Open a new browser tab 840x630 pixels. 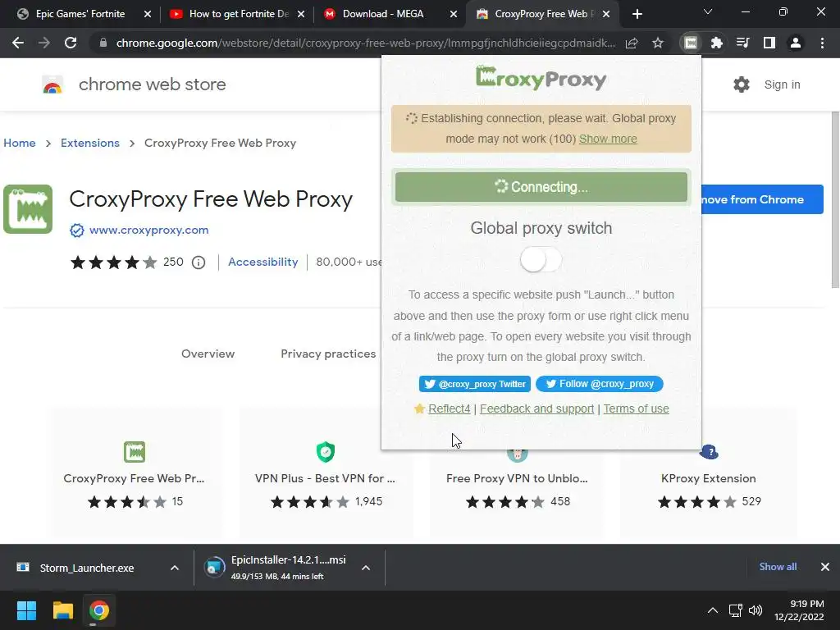coord(637,14)
